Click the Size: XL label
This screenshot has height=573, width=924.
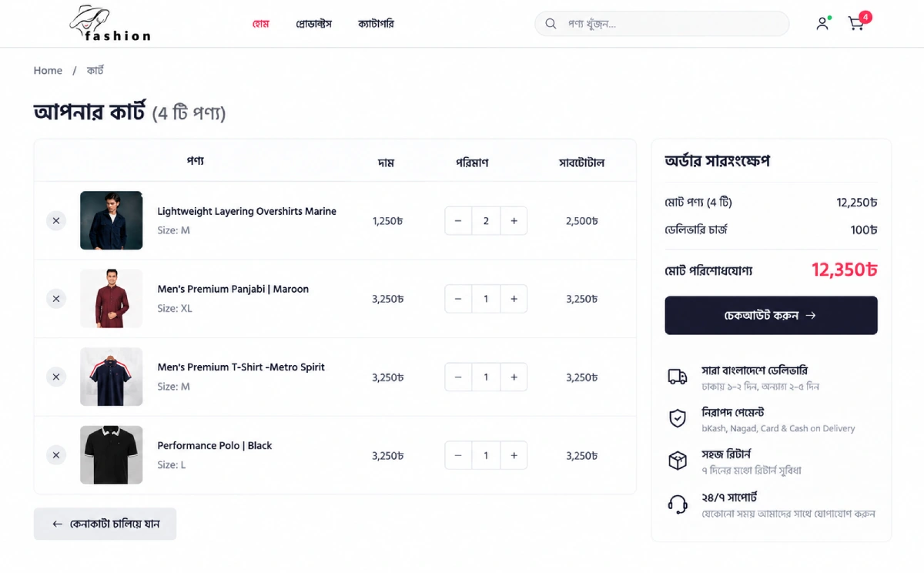point(175,308)
